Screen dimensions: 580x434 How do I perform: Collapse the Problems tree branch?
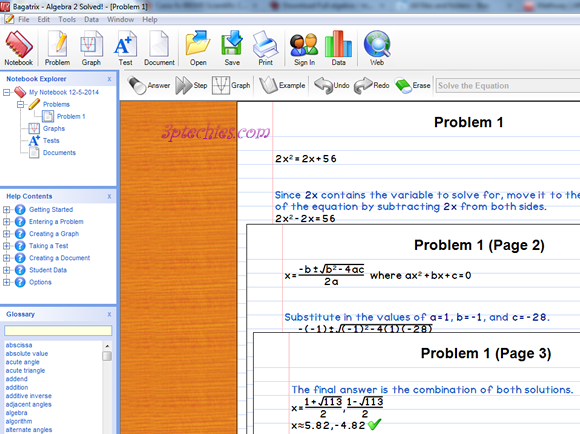point(21,104)
